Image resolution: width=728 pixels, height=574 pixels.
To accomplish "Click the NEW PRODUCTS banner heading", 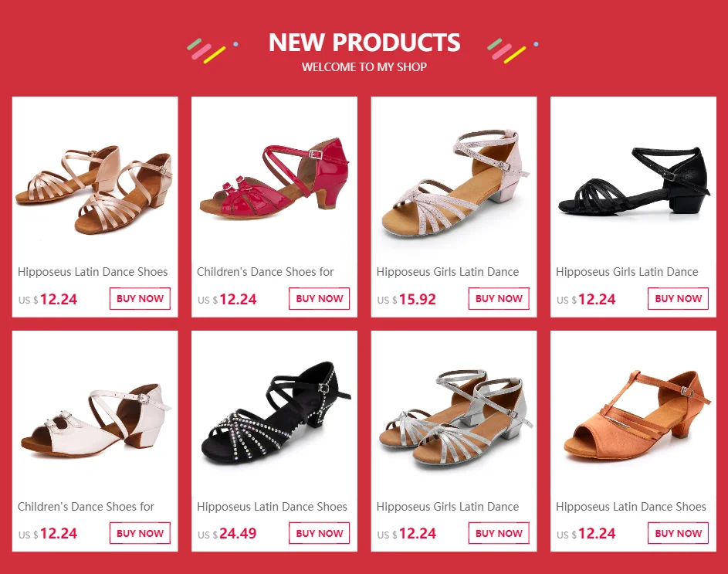I will click(x=364, y=42).
